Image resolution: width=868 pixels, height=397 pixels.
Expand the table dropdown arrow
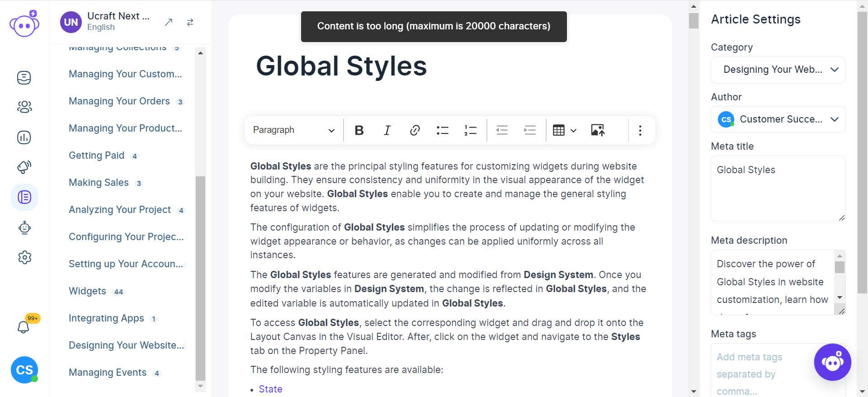click(x=574, y=131)
